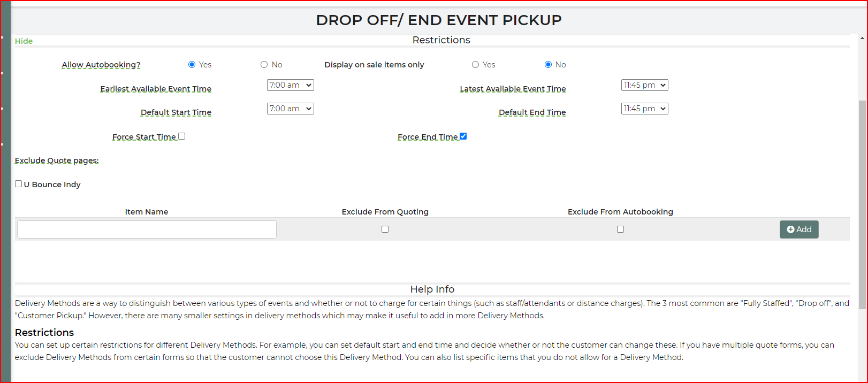Uncheck the Force End Time checkbox
Image resolution: width=868 pixels, height=383 pixels.
click(463, 136)
